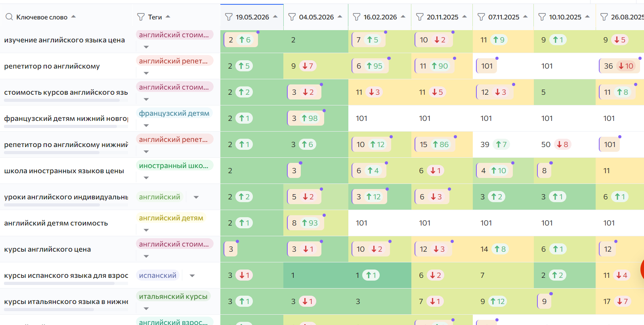Click filter funnel for 19.05.2026 column
The height and width of the screenshot is (325, 644).
(229, 17)
